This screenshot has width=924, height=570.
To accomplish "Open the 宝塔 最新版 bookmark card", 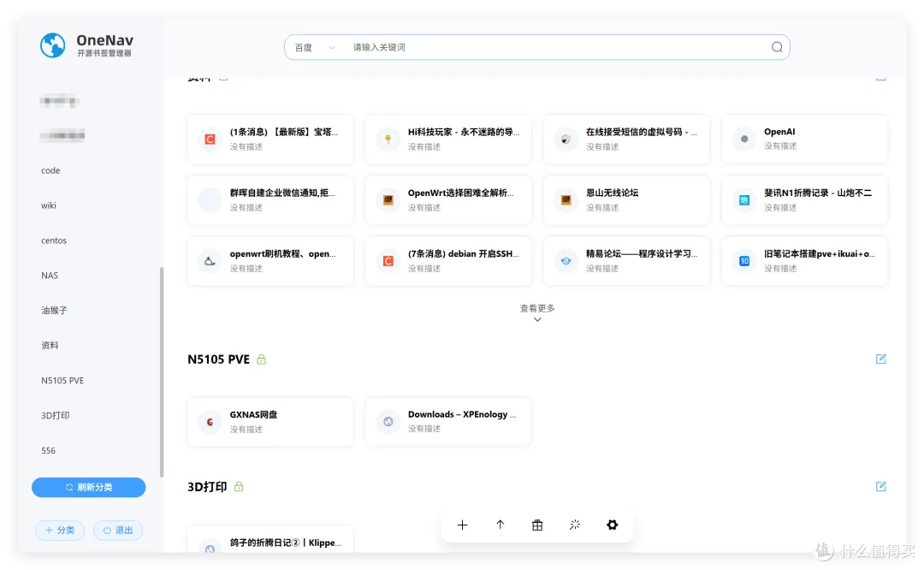I will point(270,140).
